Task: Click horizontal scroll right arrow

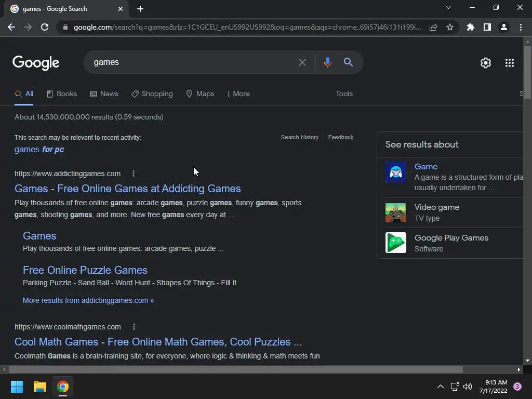Action: click(519, 370)
